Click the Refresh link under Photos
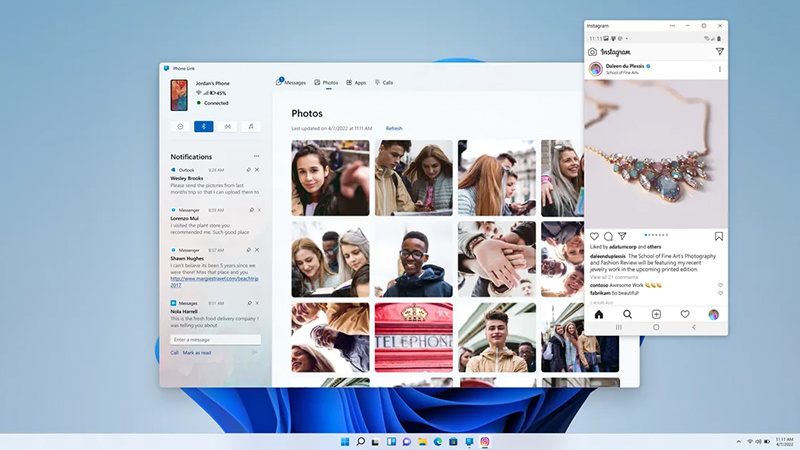800x450 pixels. click(394, 128)
